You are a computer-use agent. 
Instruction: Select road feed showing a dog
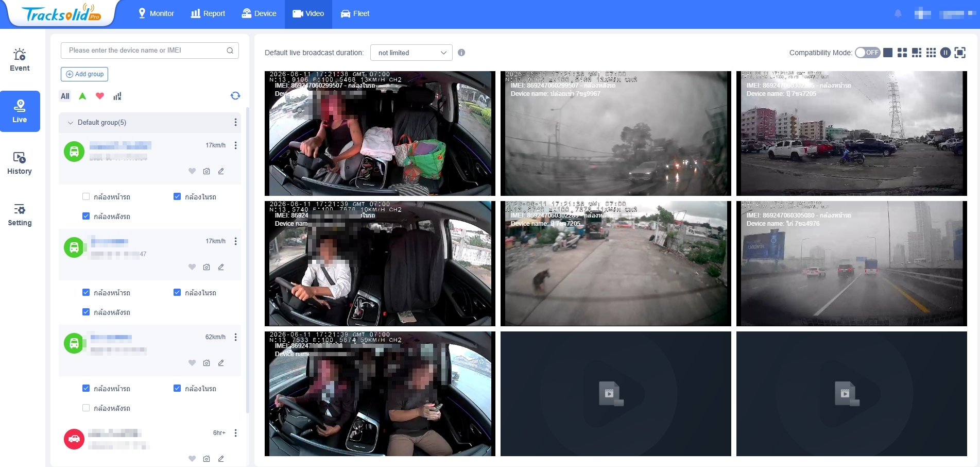click(616, 263)
